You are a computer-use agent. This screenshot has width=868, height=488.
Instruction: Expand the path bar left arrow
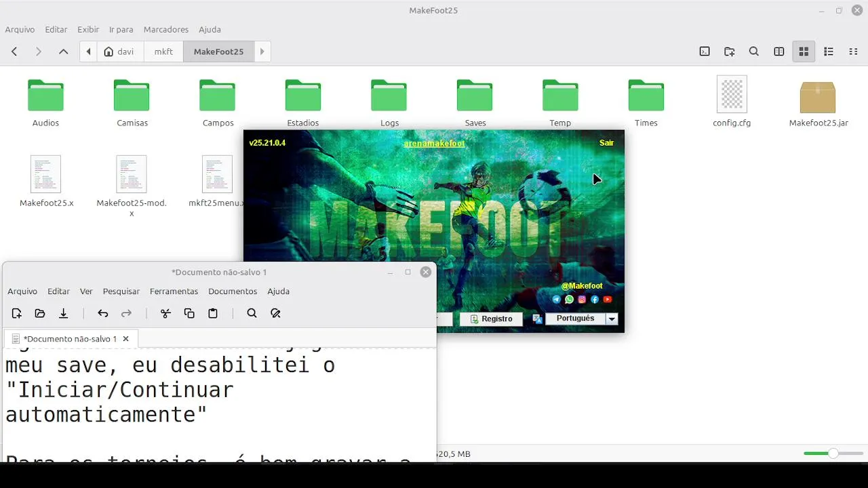88,52
